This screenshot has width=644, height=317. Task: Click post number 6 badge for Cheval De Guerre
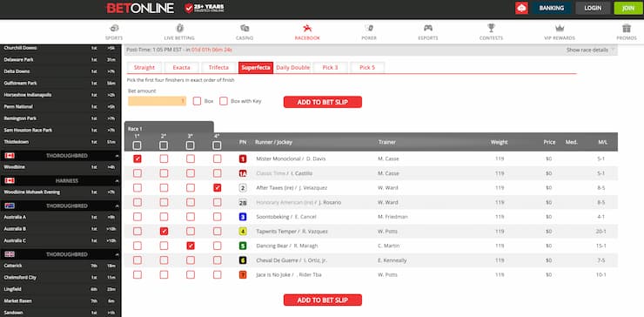coord(243,260)
